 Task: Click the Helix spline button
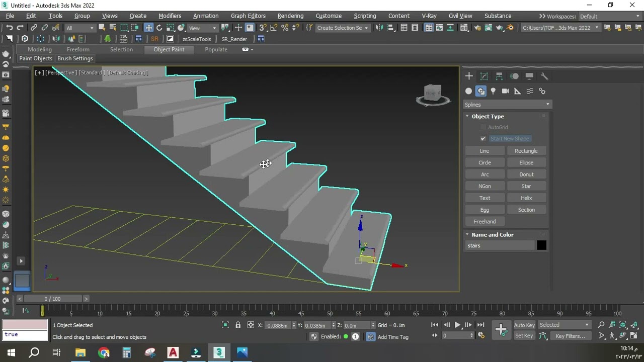(526, 198)
